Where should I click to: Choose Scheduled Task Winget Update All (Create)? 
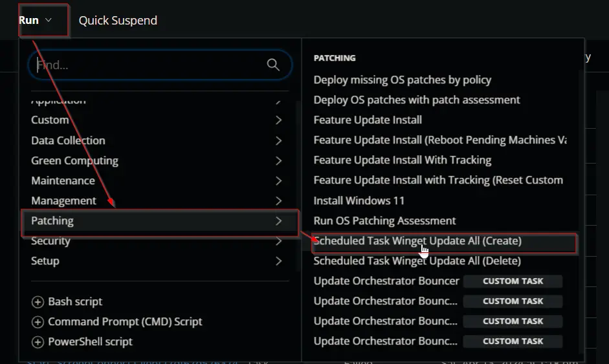[x=443, y=241]
